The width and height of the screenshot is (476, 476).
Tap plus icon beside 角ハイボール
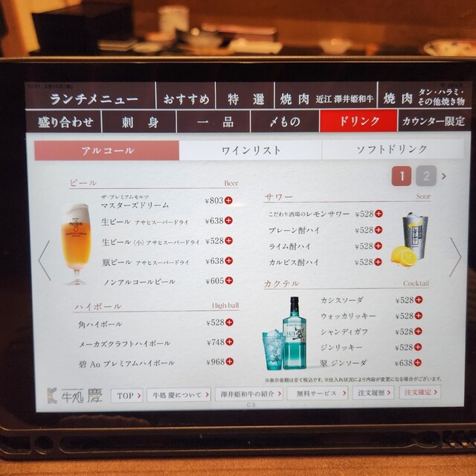229,323
